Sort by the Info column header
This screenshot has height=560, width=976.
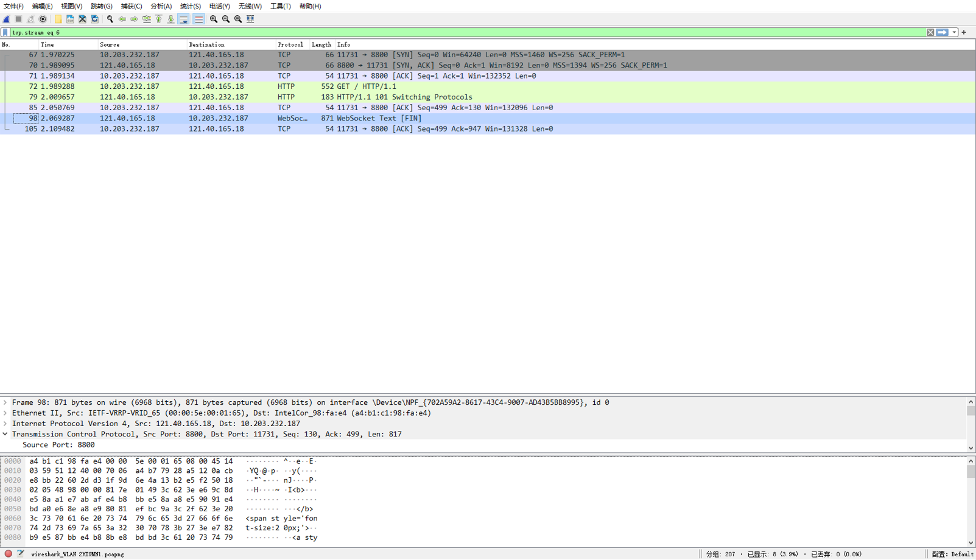tap(655, 44)
